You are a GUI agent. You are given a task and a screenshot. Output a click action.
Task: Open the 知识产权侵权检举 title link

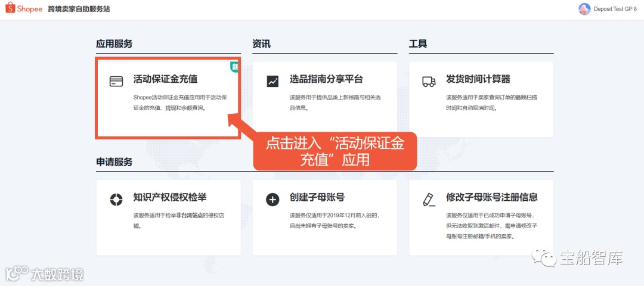click(x=170, y=197)
